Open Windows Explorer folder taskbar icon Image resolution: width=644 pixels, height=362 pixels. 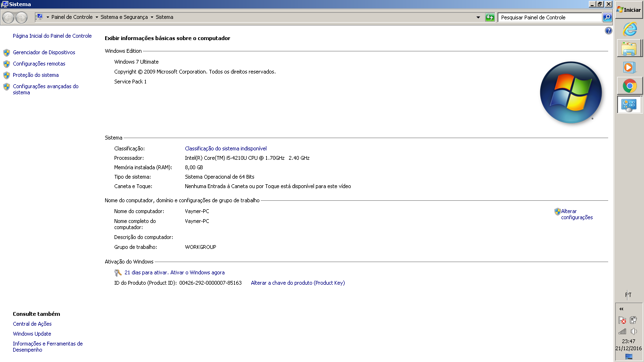tap(629, 49)
